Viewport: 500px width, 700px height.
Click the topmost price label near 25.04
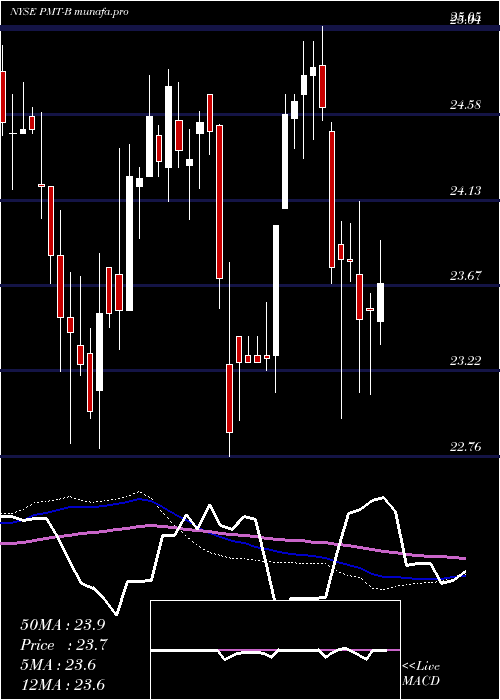pos(466,19)
